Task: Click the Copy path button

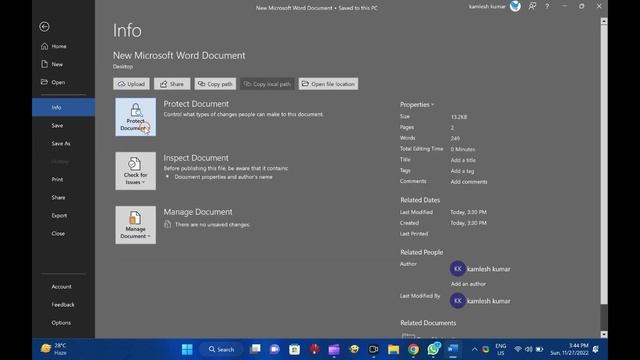Action: click(x=215, y=84)
